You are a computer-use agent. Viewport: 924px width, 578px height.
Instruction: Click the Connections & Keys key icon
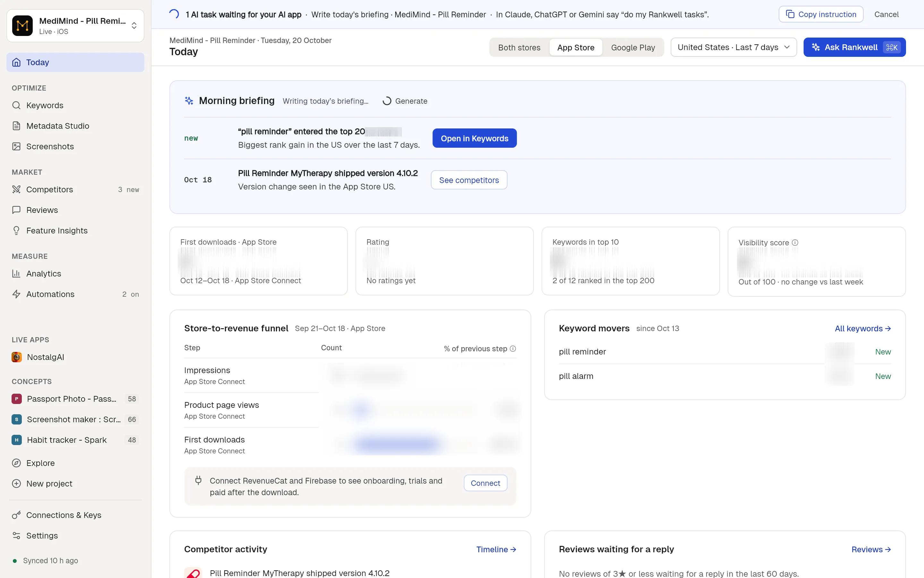(16, 515)
